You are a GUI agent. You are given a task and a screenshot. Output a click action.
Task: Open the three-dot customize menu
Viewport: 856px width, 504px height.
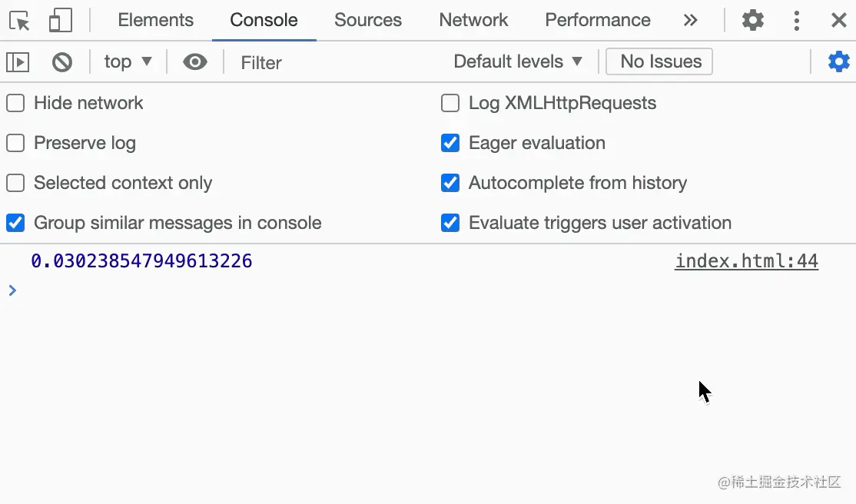[797, 20]
